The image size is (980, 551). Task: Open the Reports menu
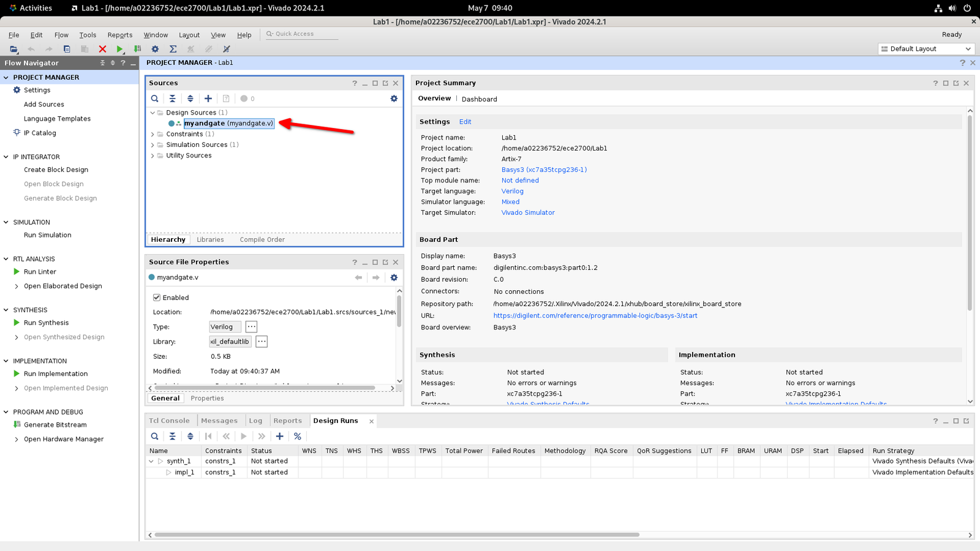120,35
